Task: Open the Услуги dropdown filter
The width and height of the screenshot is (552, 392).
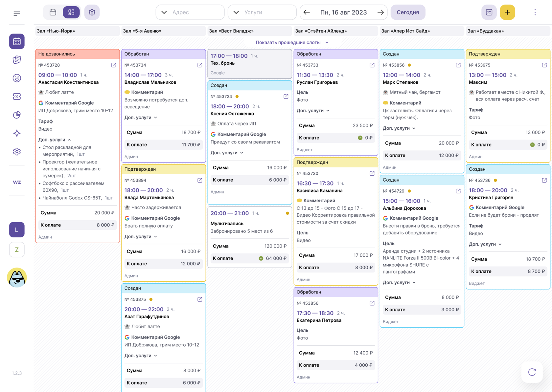Action: [262, 12]
